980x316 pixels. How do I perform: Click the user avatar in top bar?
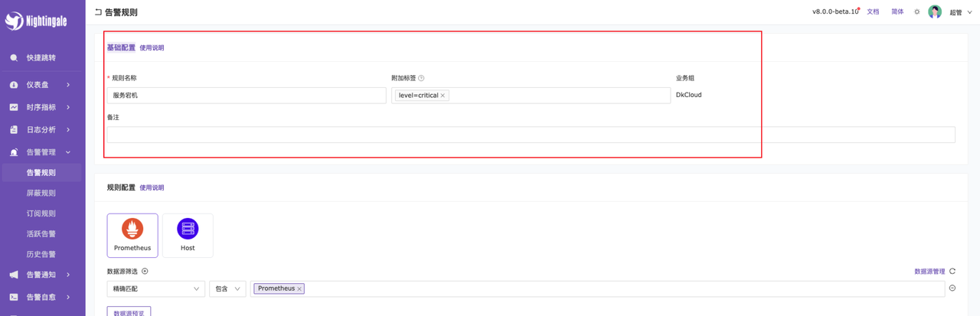click(935, 12)
